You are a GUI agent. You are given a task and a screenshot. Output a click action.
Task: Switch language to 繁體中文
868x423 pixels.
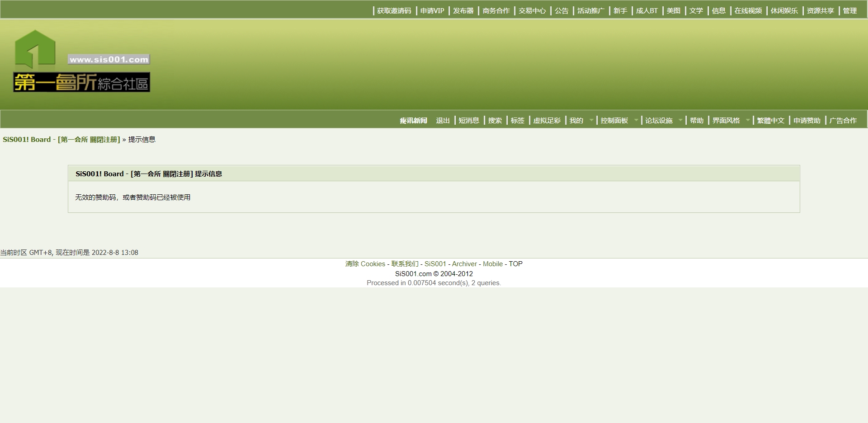pos(771,121)
